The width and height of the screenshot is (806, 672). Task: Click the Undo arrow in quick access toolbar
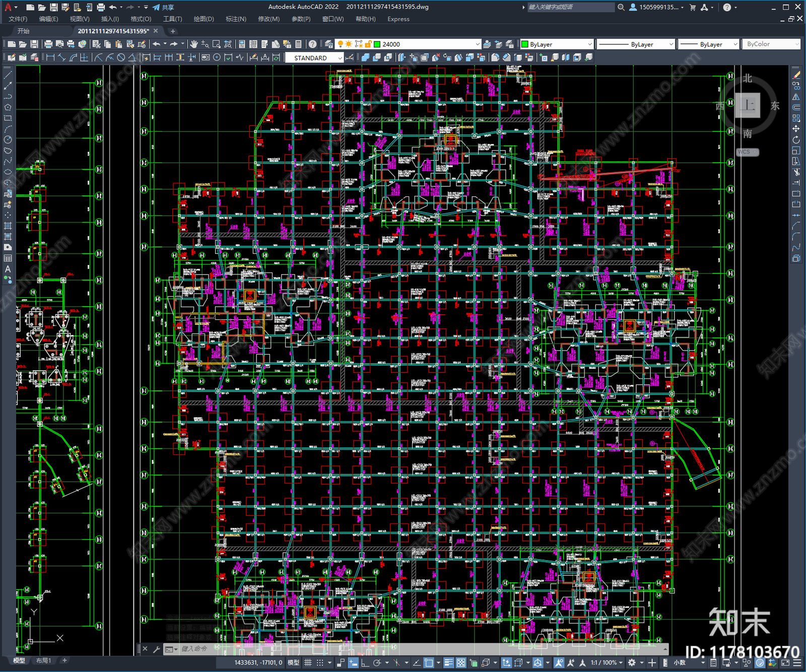point(113,7)
